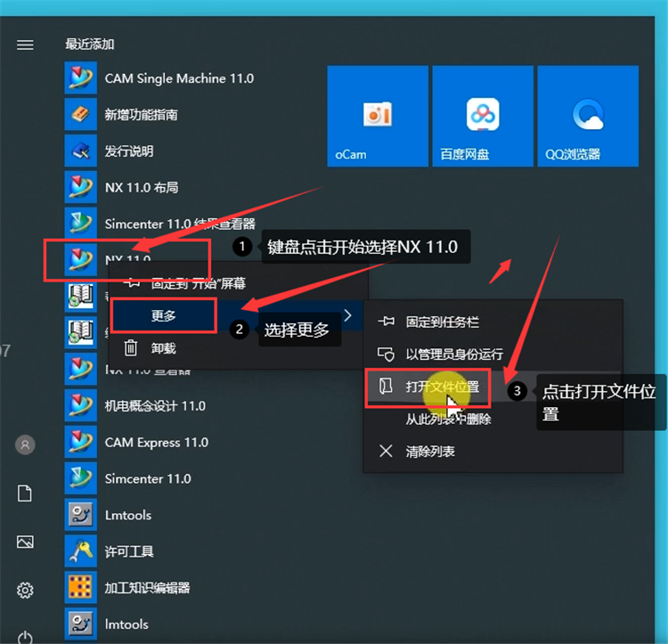Open the lowercase lmtools icon

[x=80, y=624]
